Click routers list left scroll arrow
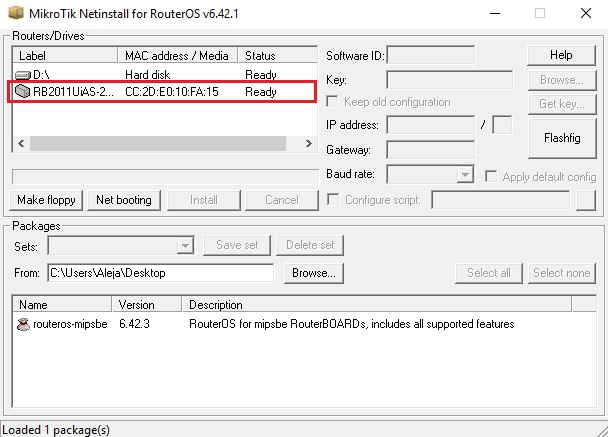 pos(21,143)
